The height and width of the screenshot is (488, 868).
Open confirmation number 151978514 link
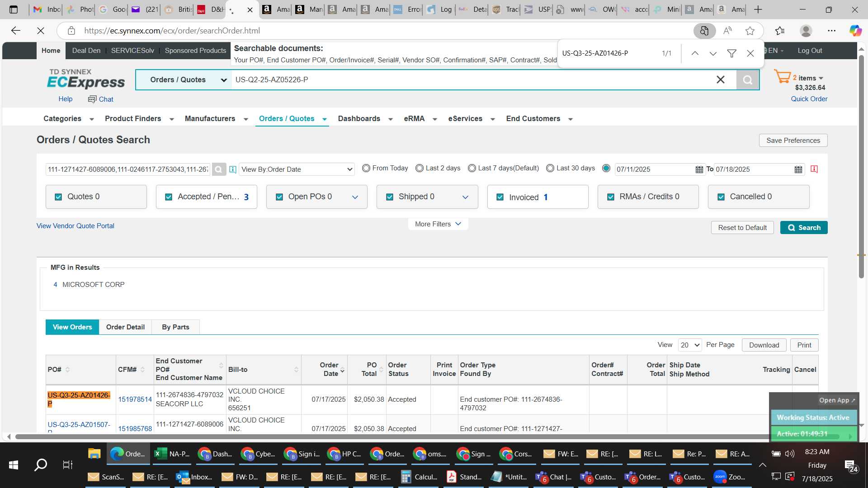pos(135,399)
